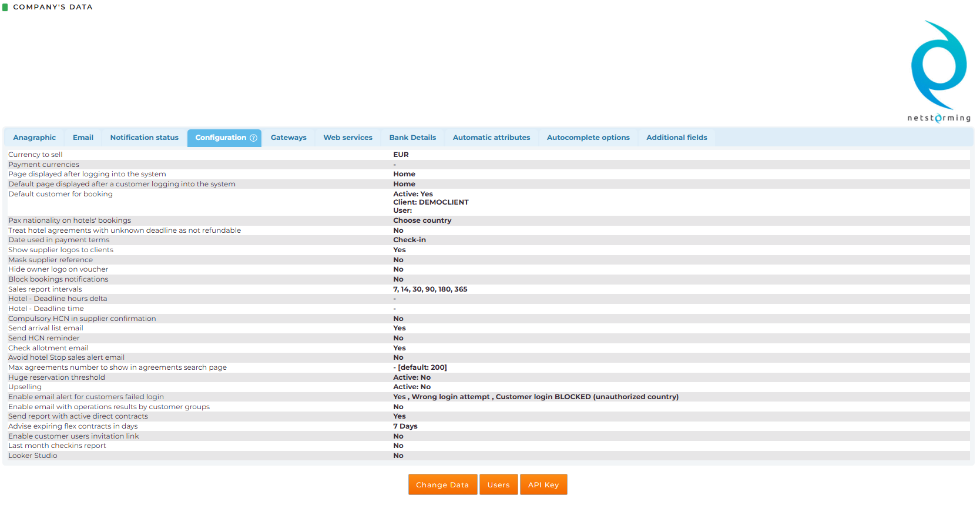This screenshot has height=505, width=980.
Task: Show the Autocomplete options tab
Action: 588,138
